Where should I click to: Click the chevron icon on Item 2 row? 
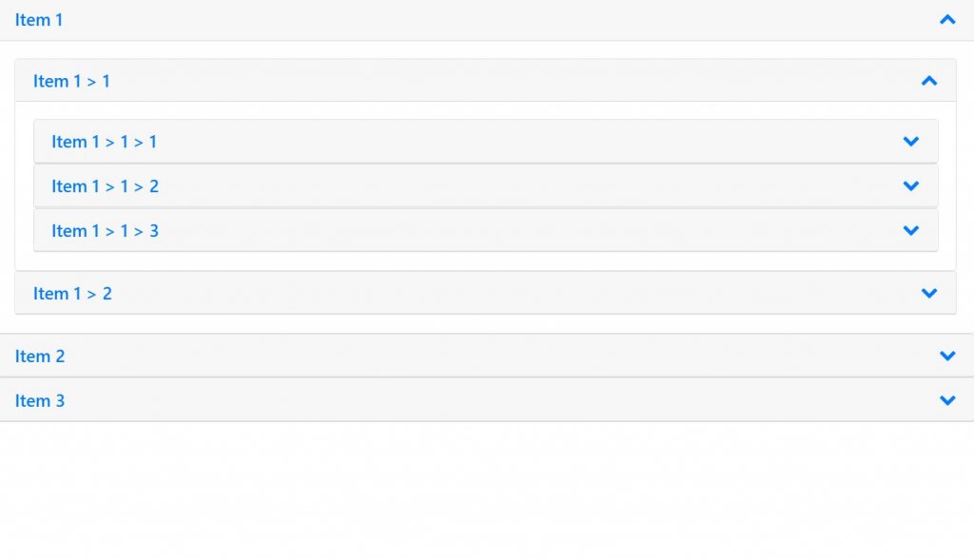(x=946, y=356)
